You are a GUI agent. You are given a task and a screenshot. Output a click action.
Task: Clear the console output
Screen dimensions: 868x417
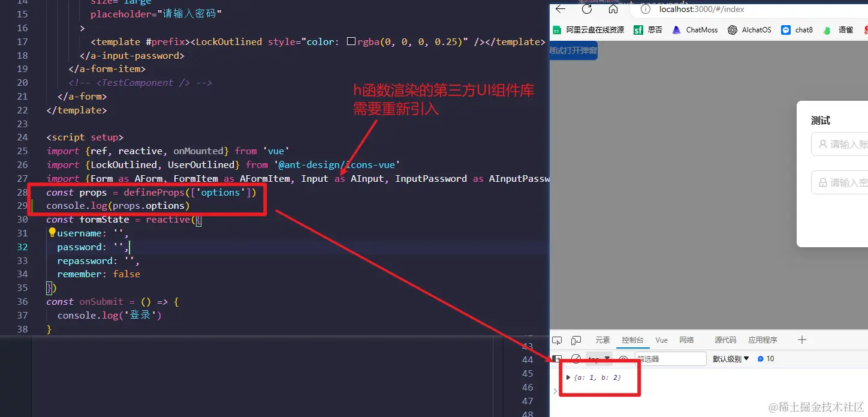[x=576, y=359]
